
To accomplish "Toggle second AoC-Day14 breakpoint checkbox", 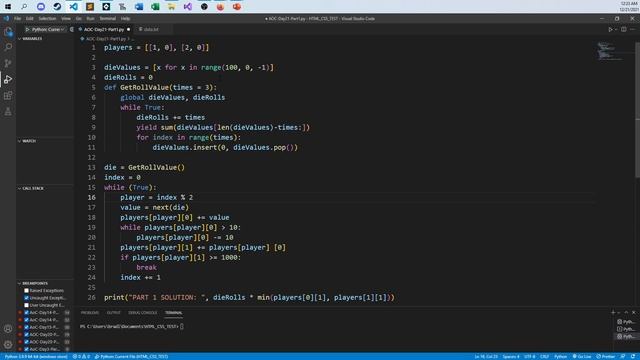I will pos(27,320).
